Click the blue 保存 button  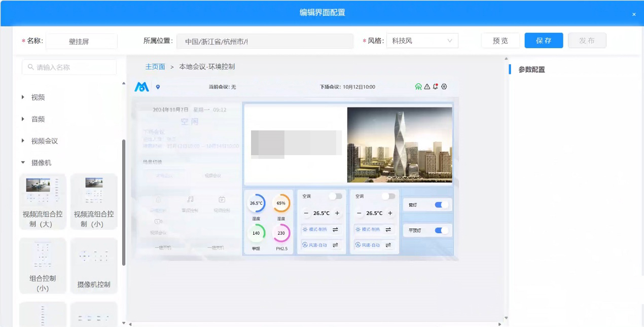click(x=544, y=41)
